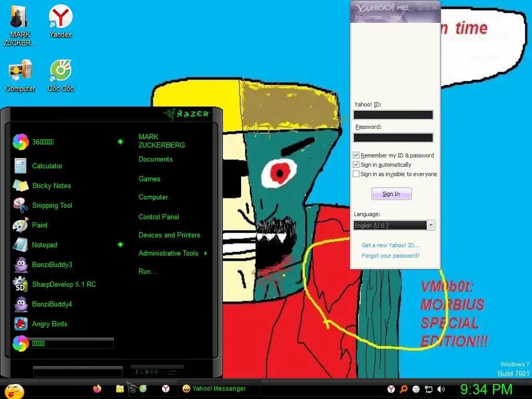Open the Computer desktop icon
The width and height of the screenshot is (532, 399).
20,75
